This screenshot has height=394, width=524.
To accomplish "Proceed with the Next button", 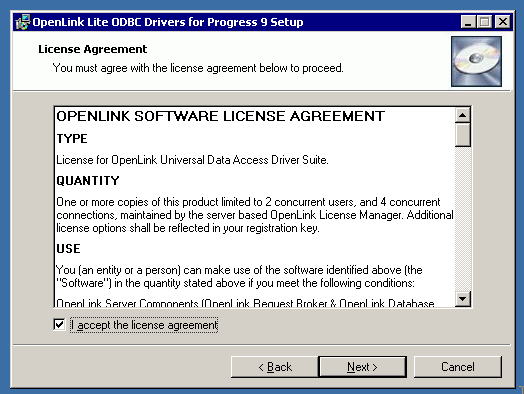I will tap(363, 367).
